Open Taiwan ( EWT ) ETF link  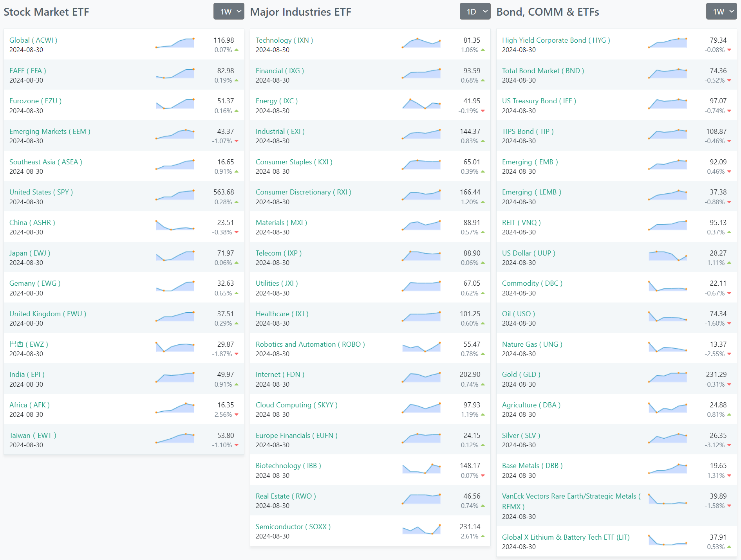point(33,436)
